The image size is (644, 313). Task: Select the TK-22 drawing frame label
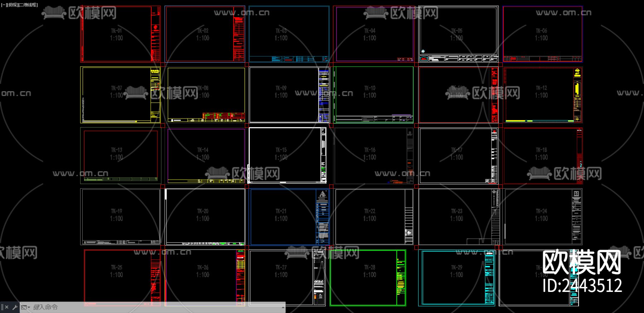(x=370, y=211)
